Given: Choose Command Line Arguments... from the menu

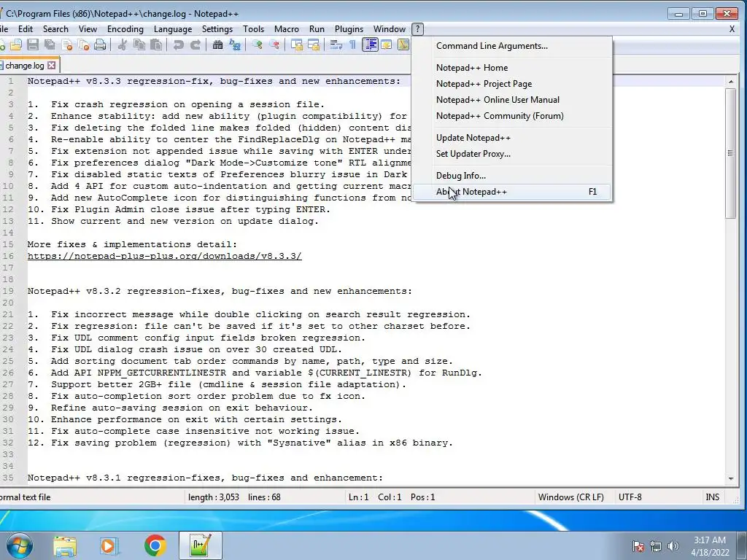Looking at the screenshot, I should tap(512, 46).
